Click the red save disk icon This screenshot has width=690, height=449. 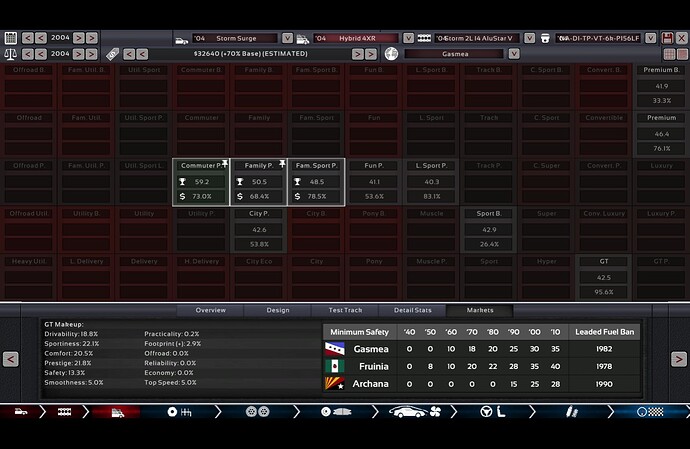tap(668, 37)
